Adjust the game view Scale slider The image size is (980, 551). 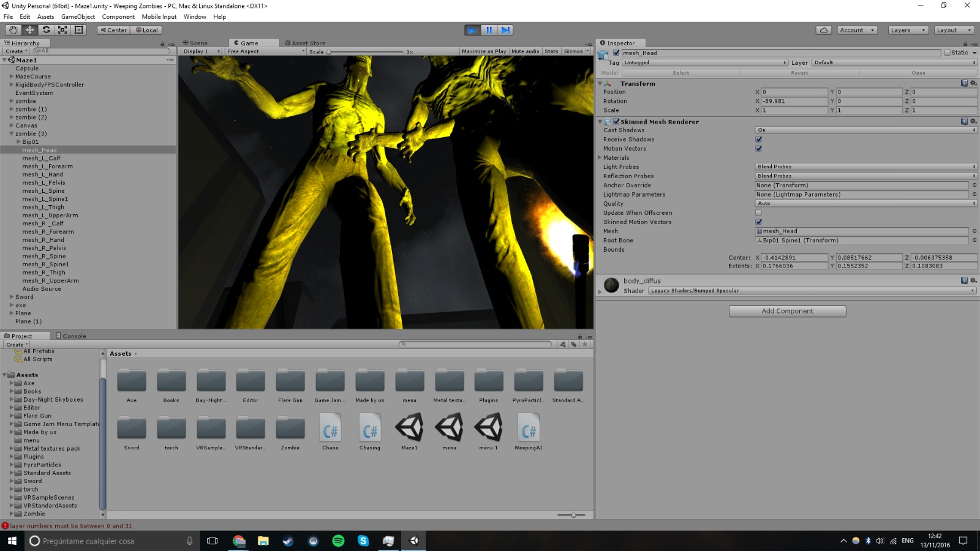pyautogui.click(x=330, y=52)
